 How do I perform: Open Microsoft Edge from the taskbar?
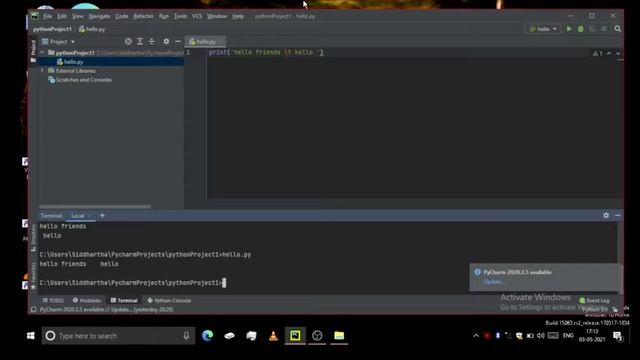[x=207, y=336]
